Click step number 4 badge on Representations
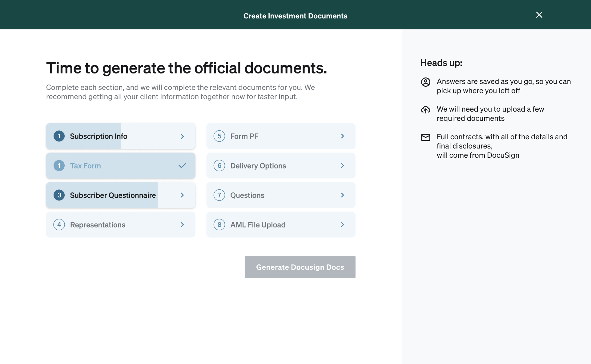Image resolution: width=591 pixels, height=364 pixels. (59, 225)
